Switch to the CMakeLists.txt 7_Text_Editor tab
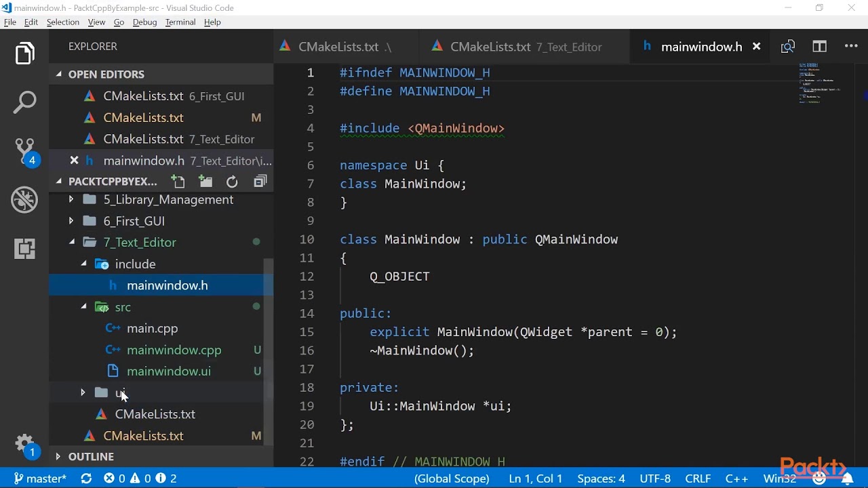The width and height of the screenshot is (868, 488). point(524,47)
